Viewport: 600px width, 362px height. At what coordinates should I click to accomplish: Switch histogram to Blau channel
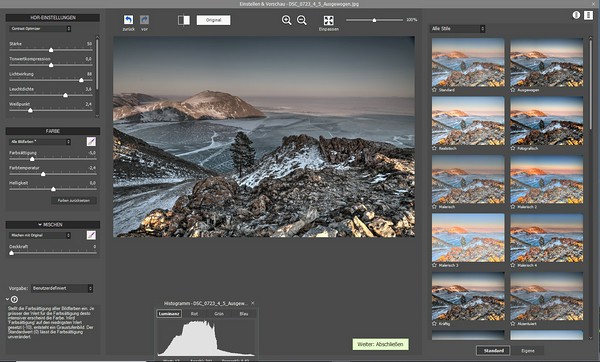244,314
